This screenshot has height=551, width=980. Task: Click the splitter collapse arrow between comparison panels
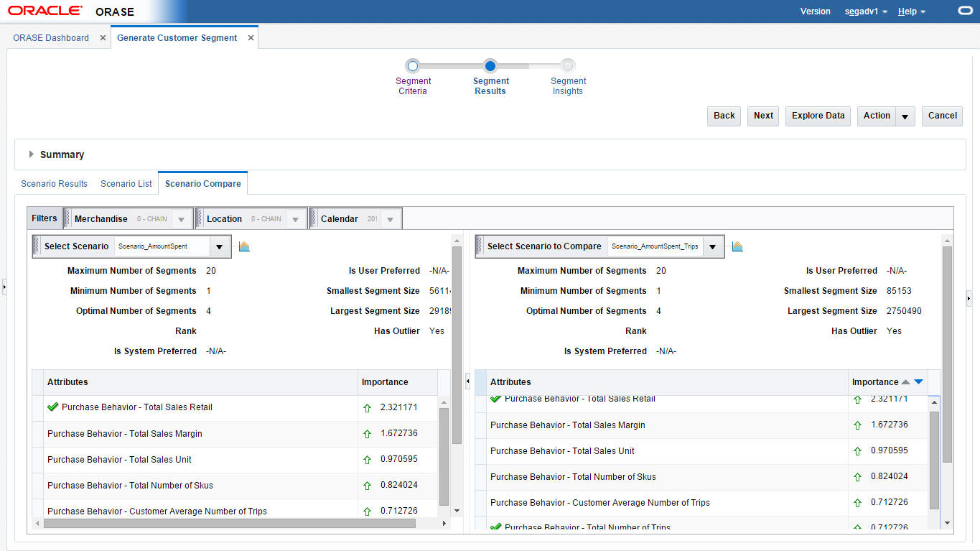click(x=468, y=381)
